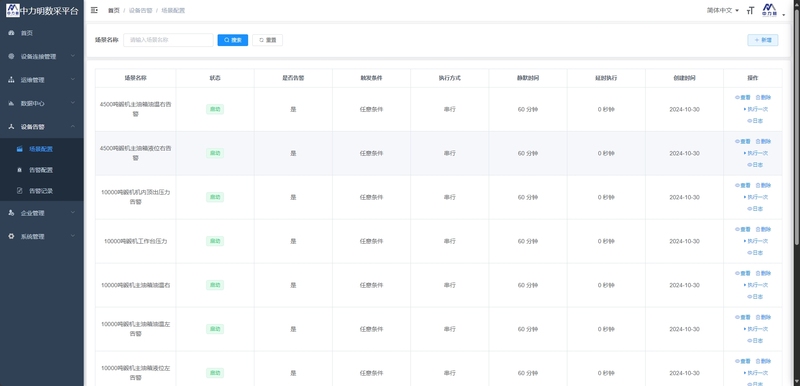
Task: Delete the 10000吨锻机主油箱油温左告警 scene
Action: coord(763,317)
